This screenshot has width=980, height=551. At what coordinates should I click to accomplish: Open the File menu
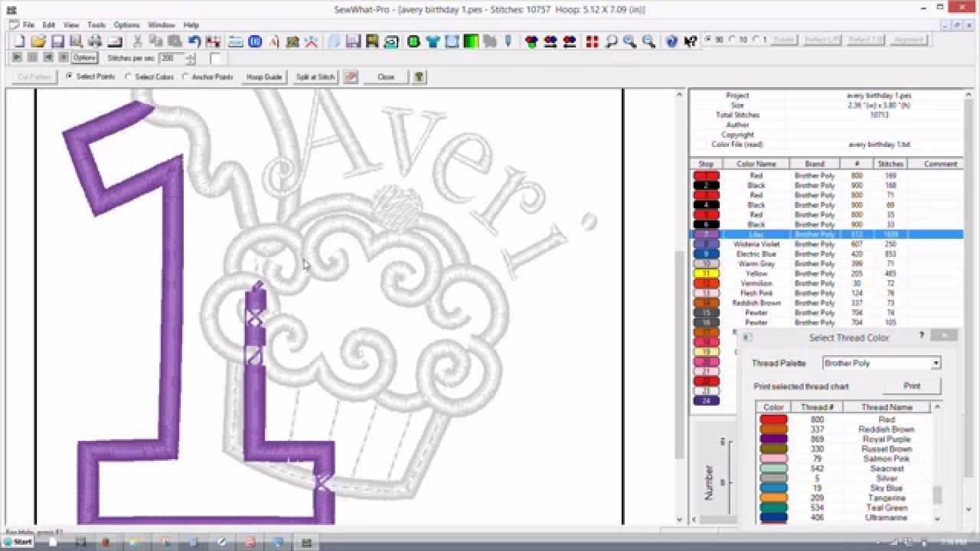point(28,25)
